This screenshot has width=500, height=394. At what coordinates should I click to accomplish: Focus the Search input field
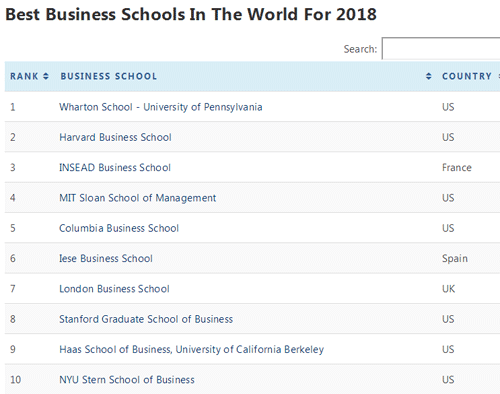441,49
